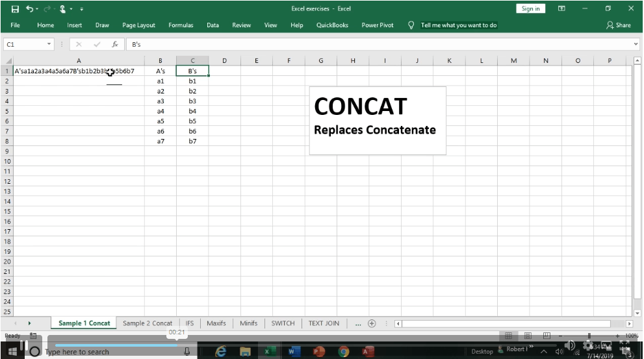This screenshot has height=359, width=644.
Task: Click the Tell me lightbulb icon
Action: tap(411, 25)
